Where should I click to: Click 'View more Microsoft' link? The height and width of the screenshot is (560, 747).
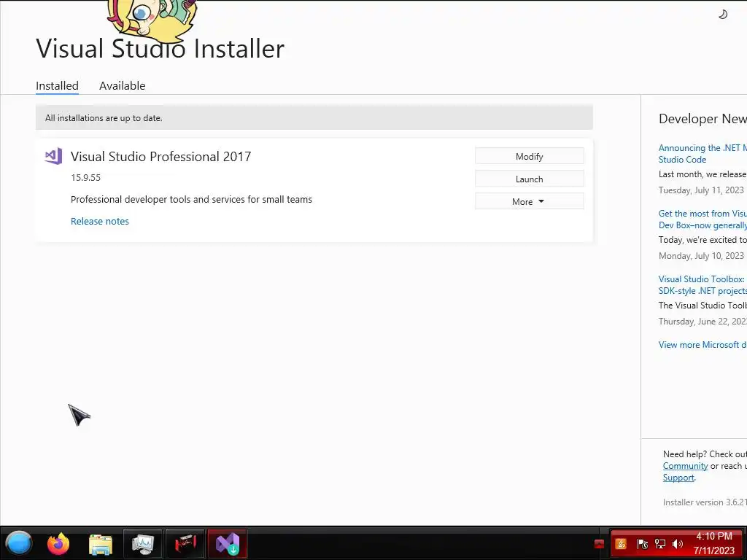(703, 345)
